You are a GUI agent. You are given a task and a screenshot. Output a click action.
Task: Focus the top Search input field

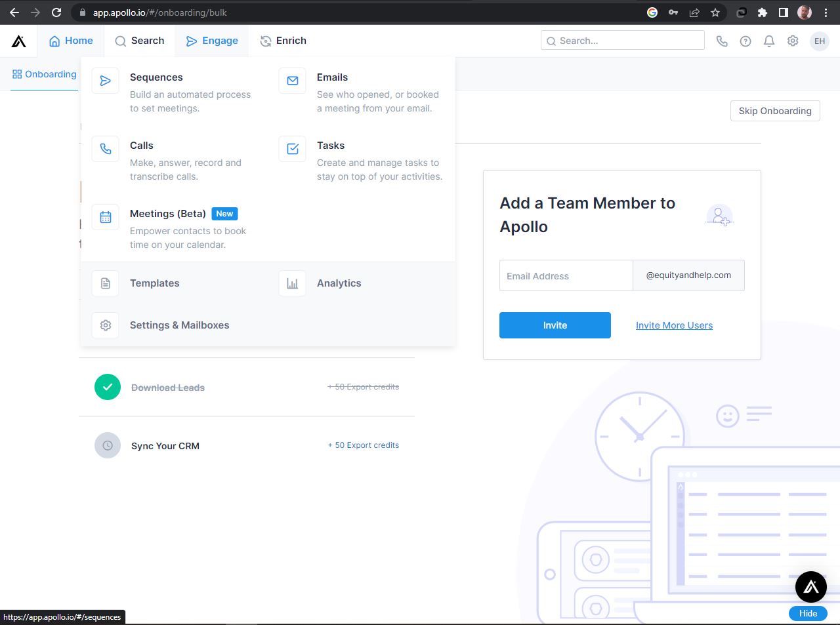pyautogui.click(x=622, y=41)
